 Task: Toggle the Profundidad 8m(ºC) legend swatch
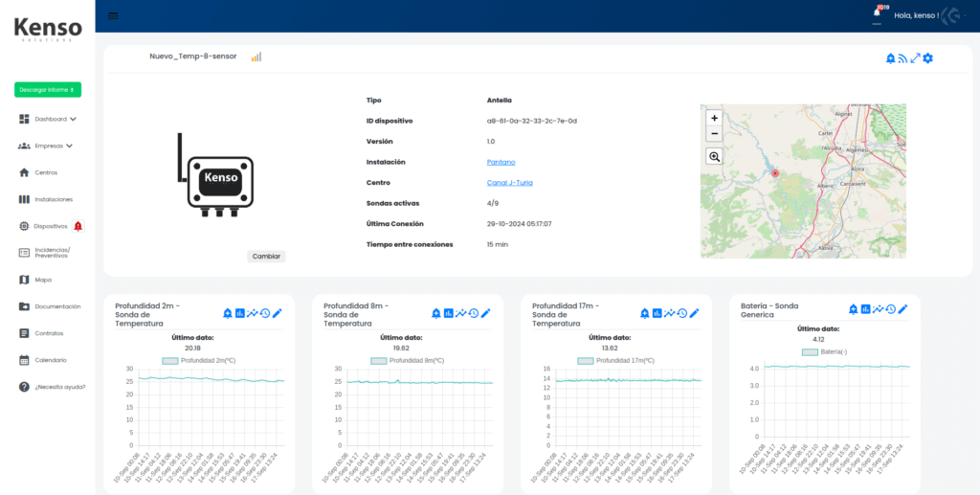tap(379, 361)
